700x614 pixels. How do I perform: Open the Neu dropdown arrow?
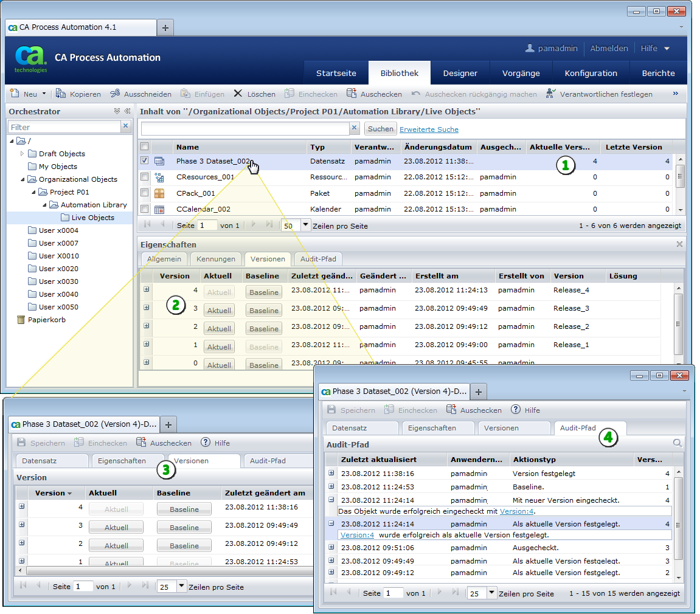pyautogui.click(x=44, y=94)
